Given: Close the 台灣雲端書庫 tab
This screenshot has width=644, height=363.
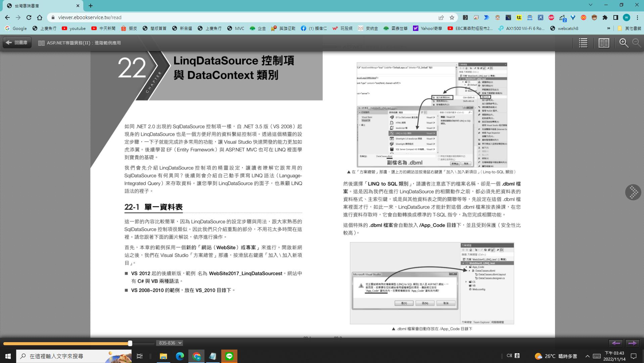Looking at the screenshot, I should point(78,6).
